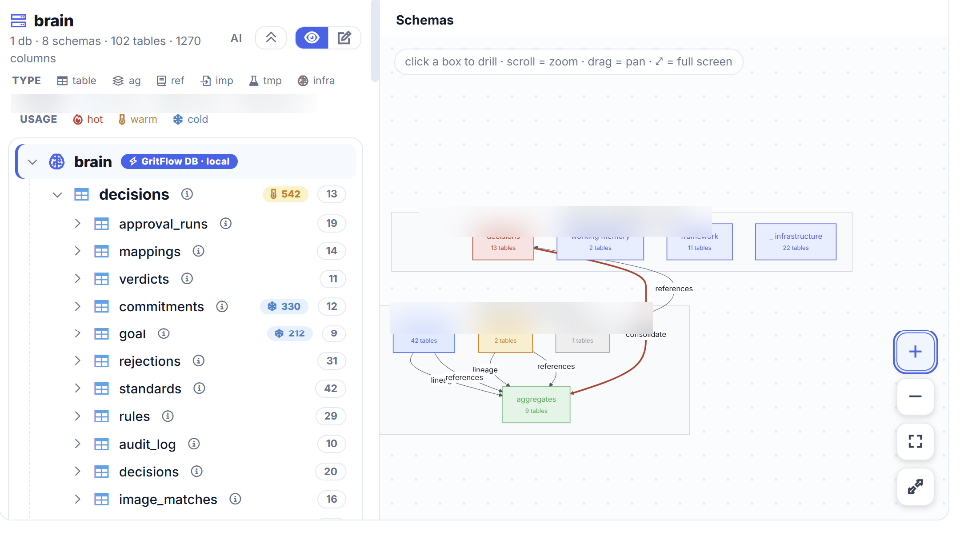976x540 pixels.
Task: Expand the approval_runs table
Action: (x=77, y=223)
